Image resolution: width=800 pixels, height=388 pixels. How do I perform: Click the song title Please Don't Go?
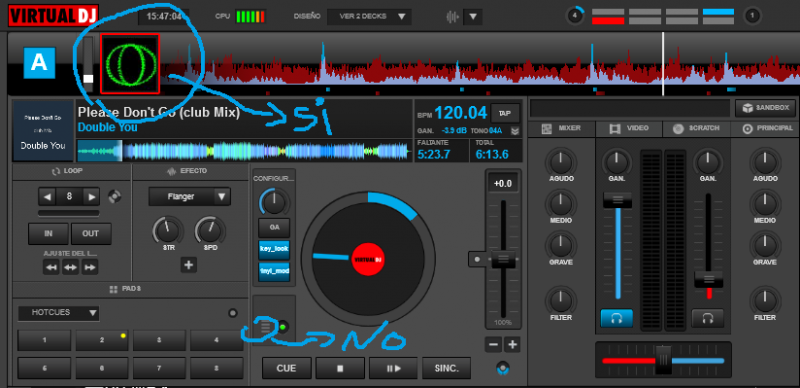pyautogui.click(x=159, y=112)
